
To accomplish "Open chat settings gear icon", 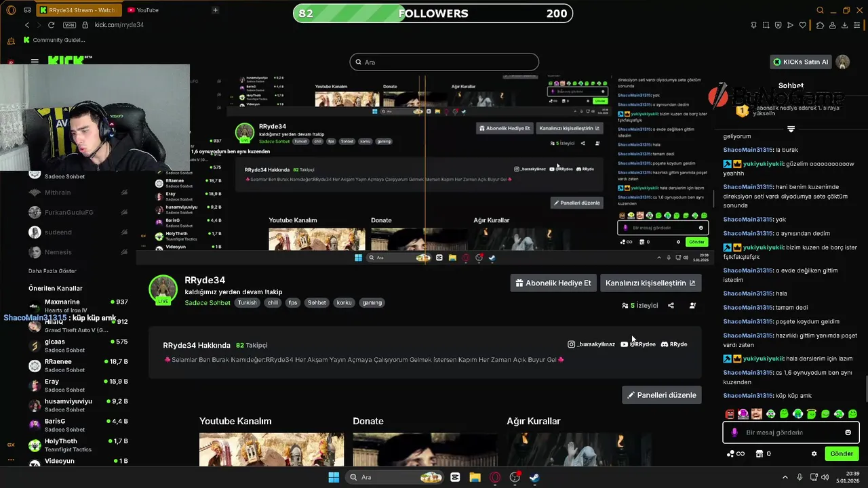I will click(814, 453).
